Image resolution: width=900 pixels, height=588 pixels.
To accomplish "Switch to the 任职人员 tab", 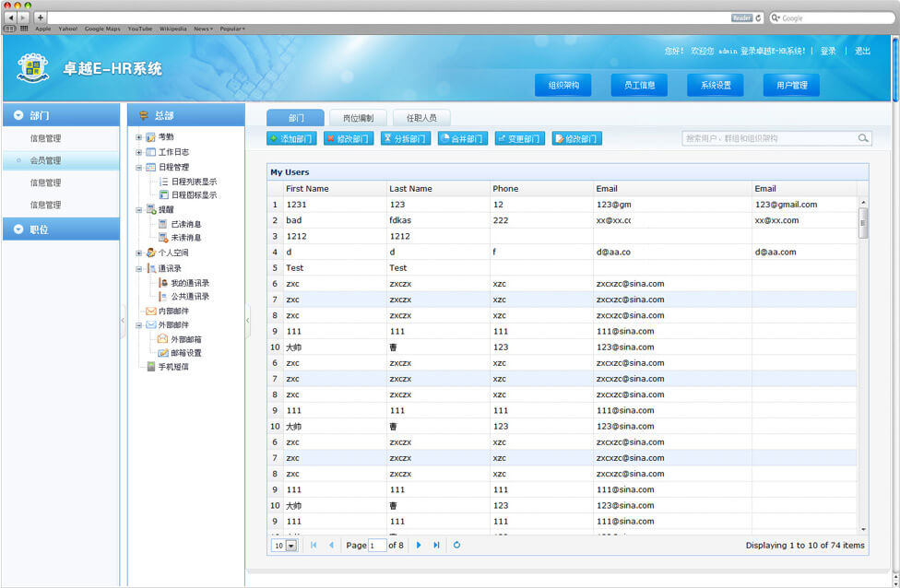I will pyautogui.click(x=421, y=118).
